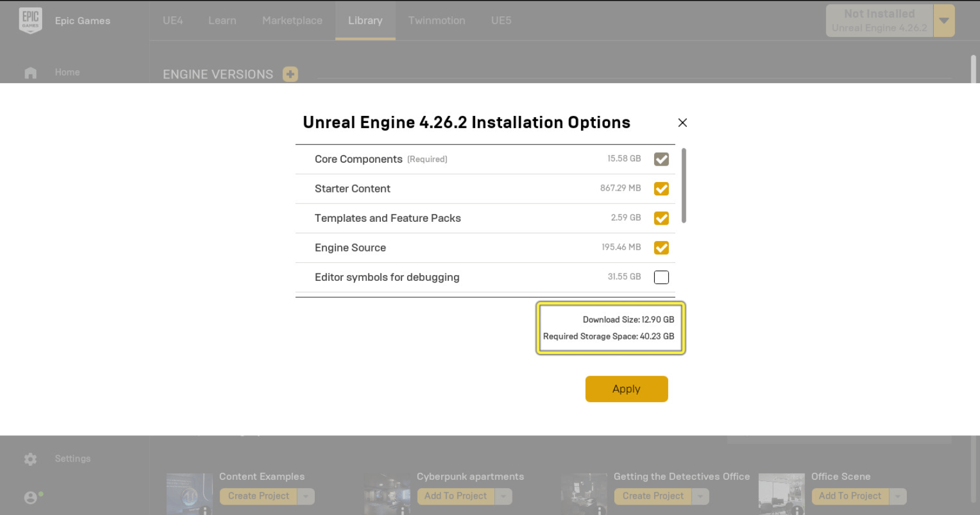Expand Office Scene Add To Project dropdown

[x=898, y=496]
